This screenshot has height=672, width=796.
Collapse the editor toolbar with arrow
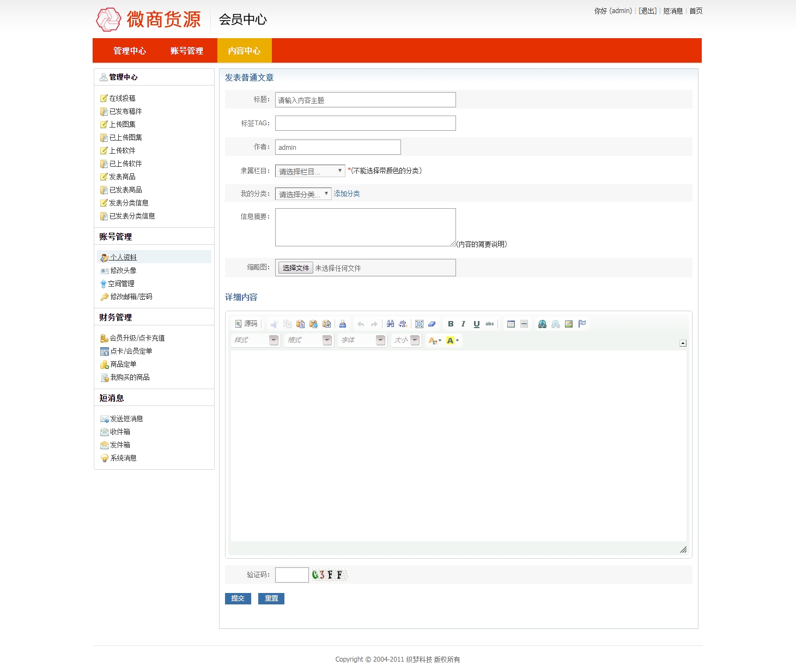coord(683,343)
